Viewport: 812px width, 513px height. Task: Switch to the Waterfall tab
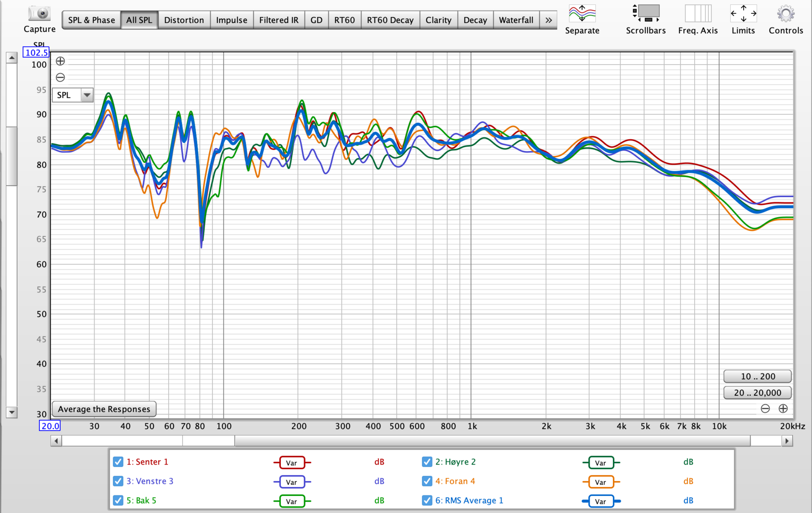(516, 20)
